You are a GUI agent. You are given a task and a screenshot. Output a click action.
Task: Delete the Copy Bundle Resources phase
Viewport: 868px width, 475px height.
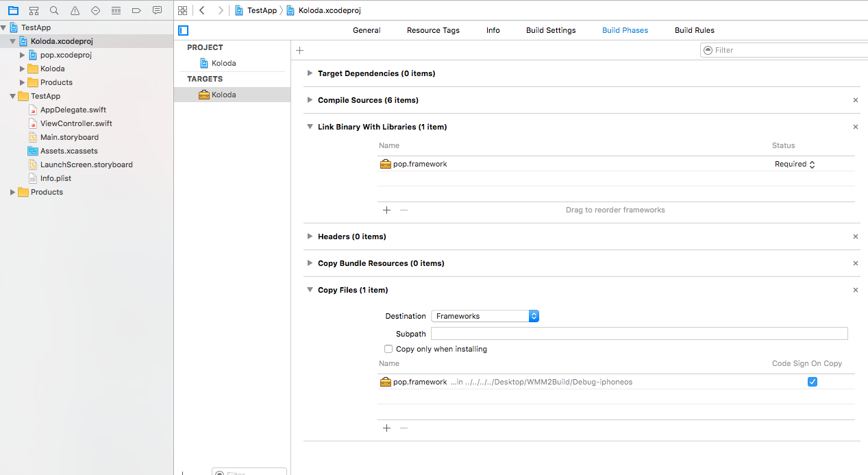point(855,263)
